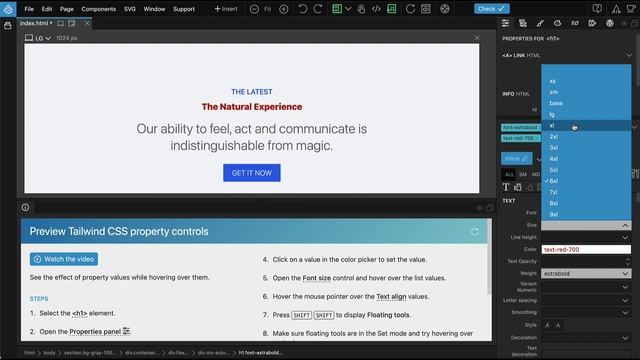Choose base in the font size list
This screenshot has height=360, width=640.
(586, 103)
